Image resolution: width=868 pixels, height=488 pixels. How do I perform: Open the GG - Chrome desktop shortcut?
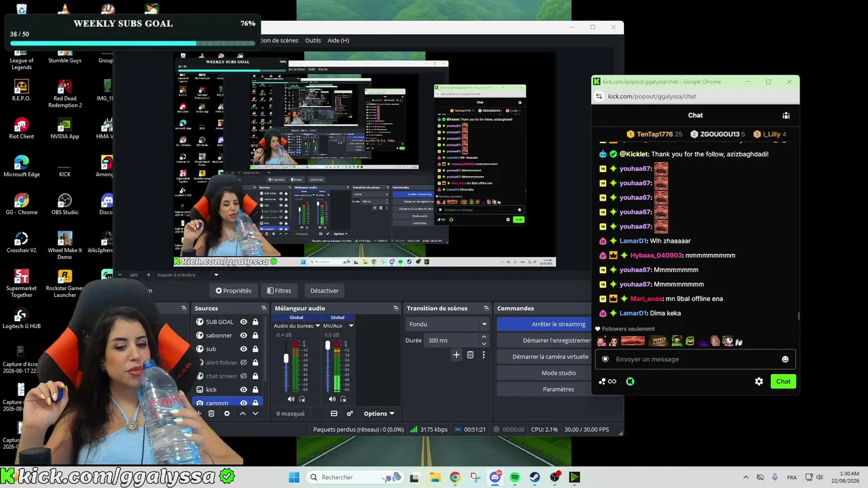22,205
